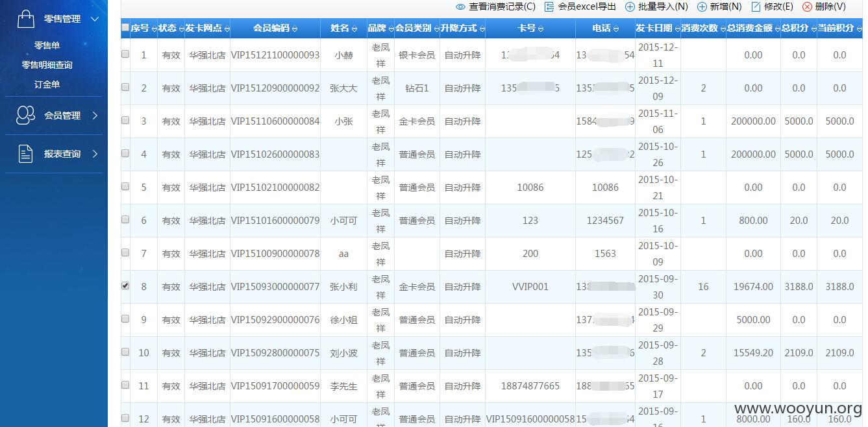Expand the 报表查询 menu chevron
The width and height of the screenshot is (868, 427).
(95, 154)
